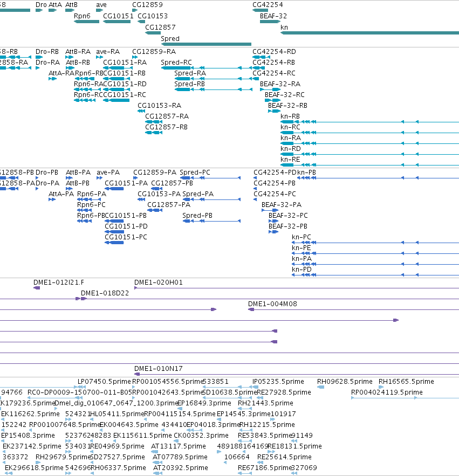
Task: Open the CG10151-RD transcript label
Action: tap(125, 84)
